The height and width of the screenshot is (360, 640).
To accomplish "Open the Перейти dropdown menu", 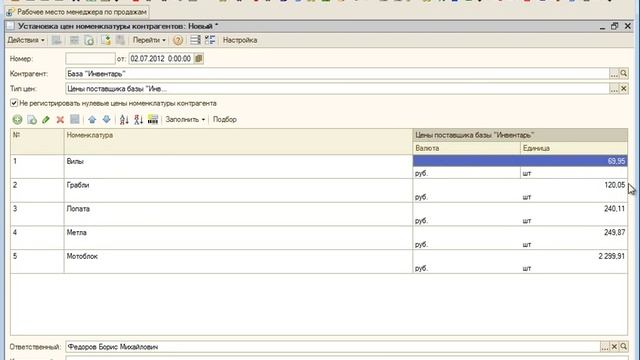I will click(x=149, y=40).
